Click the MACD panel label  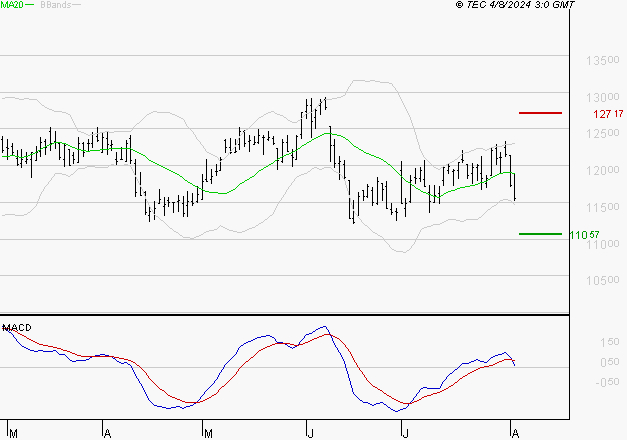(x=17, y=328)
